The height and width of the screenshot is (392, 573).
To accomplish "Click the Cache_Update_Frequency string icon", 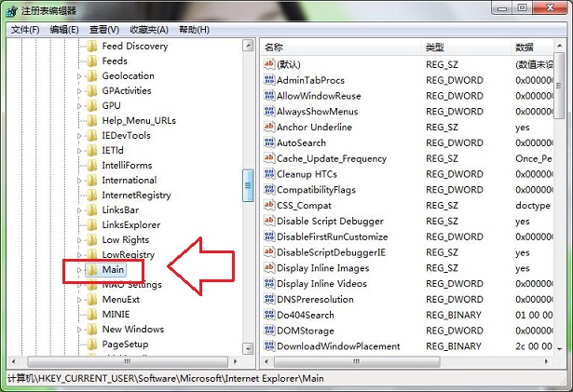I will (269, 158).
